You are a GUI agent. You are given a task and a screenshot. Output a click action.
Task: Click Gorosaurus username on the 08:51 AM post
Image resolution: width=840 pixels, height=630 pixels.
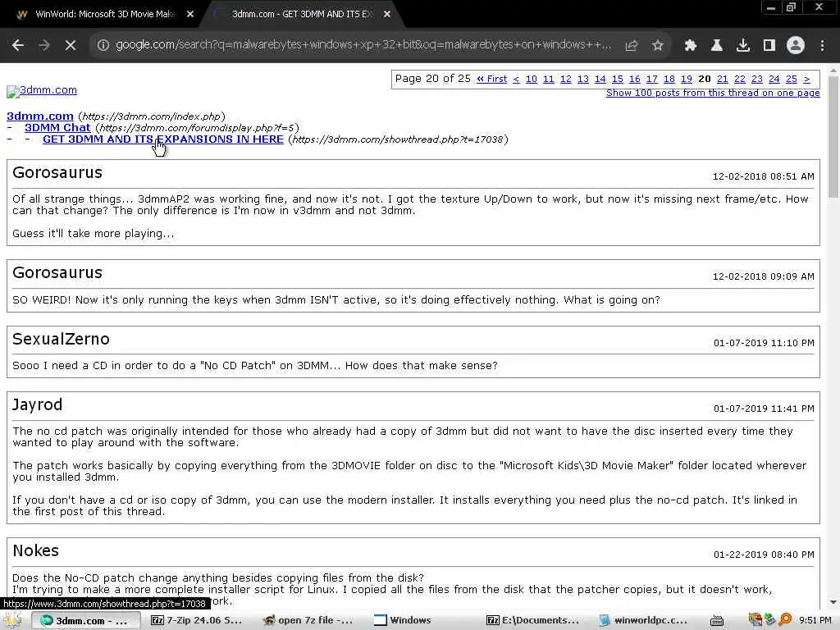57,172
